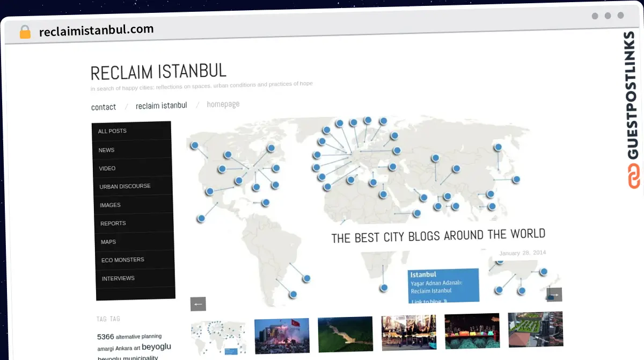Screen dimensions: 644x360
Task: Open the MAPS section
Action: point(108,241)
